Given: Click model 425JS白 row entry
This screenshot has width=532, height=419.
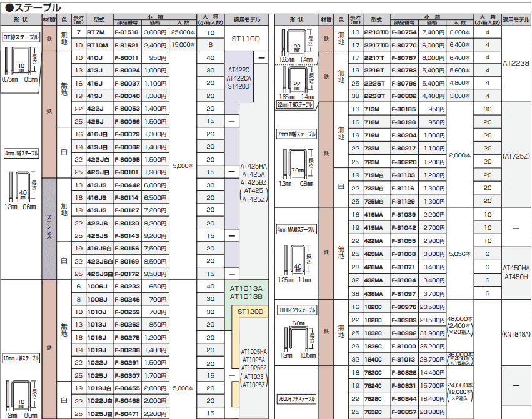Looking at the screenshot, I should point(99,274).
